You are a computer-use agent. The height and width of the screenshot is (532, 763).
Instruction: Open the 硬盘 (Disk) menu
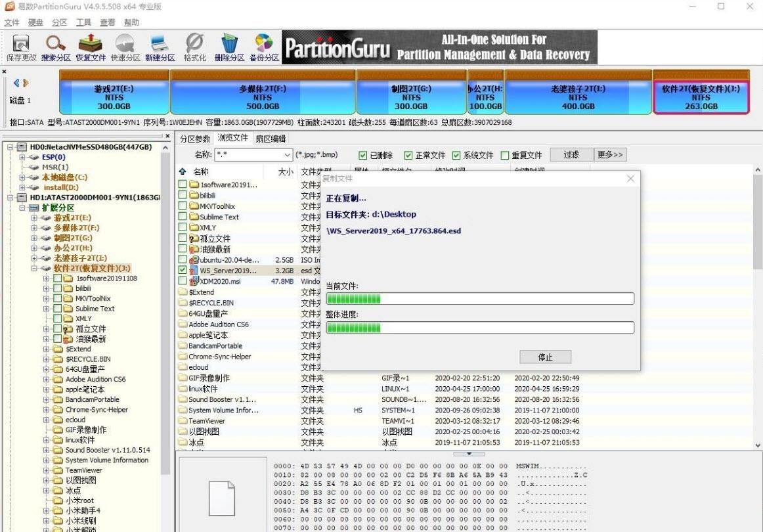tap(35, 22)
